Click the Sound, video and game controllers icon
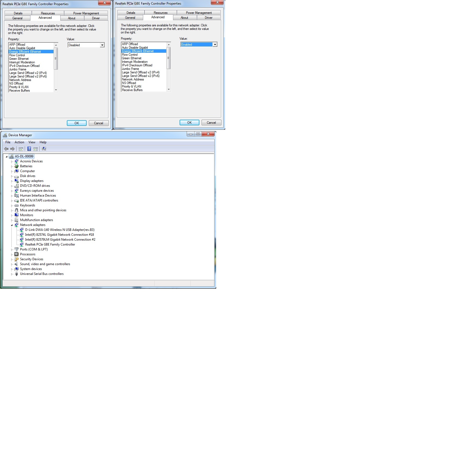This screenshot has height=459, width=476. (x=17, y=264)
